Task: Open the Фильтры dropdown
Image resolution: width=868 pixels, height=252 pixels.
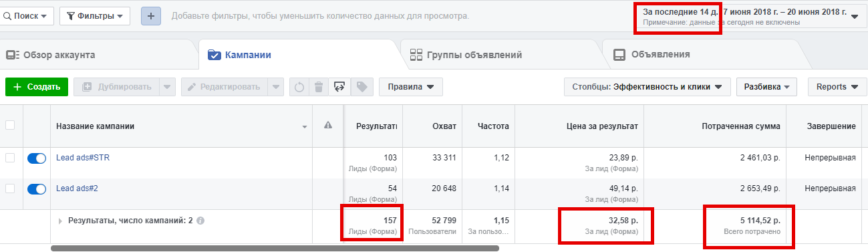Action: (x=95, y=15)
